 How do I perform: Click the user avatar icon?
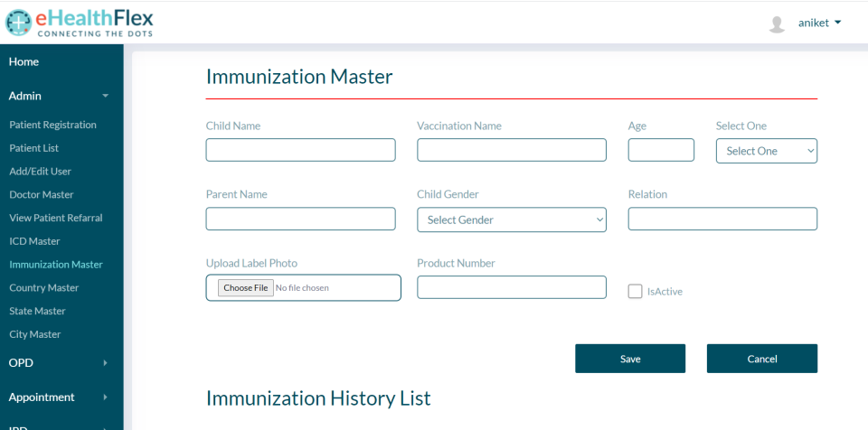point(777,23)
